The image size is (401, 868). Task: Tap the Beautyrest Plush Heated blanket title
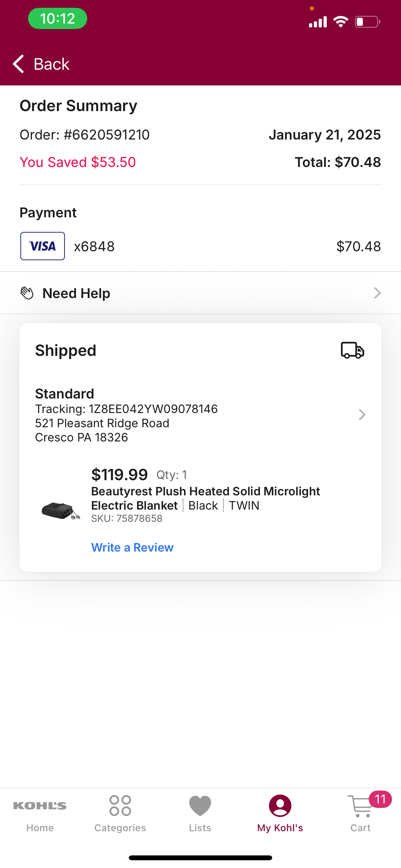click(206, 498)
